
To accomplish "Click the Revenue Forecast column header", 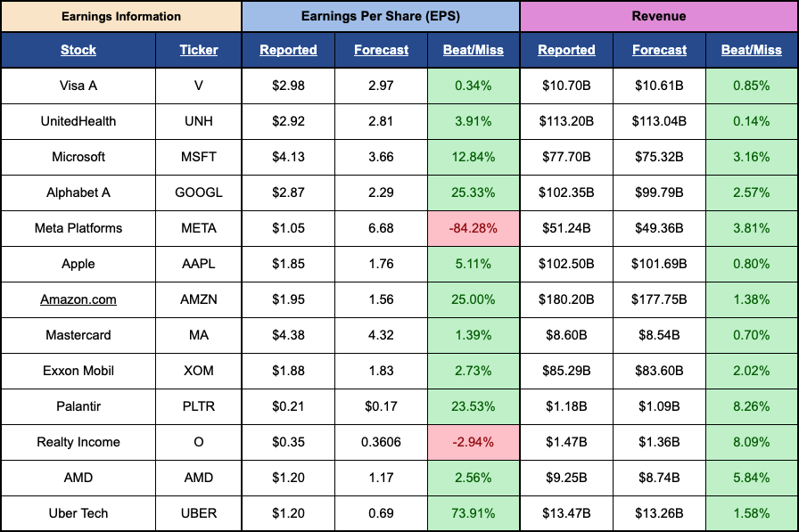I will (x=659, y=50).
